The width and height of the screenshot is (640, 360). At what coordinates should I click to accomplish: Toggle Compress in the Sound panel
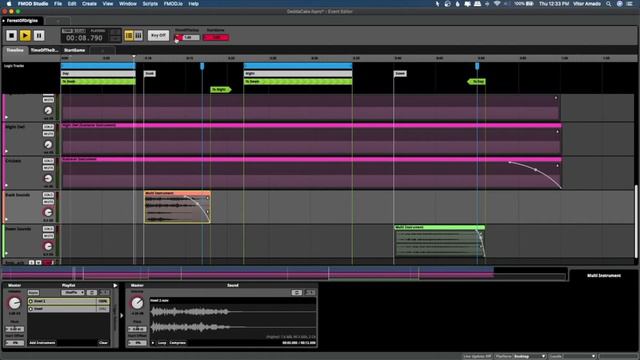point(178,343)
